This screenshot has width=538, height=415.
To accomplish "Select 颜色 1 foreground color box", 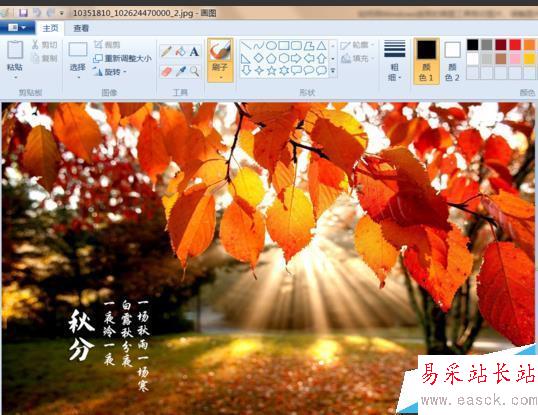I will (x=426, y=60).
